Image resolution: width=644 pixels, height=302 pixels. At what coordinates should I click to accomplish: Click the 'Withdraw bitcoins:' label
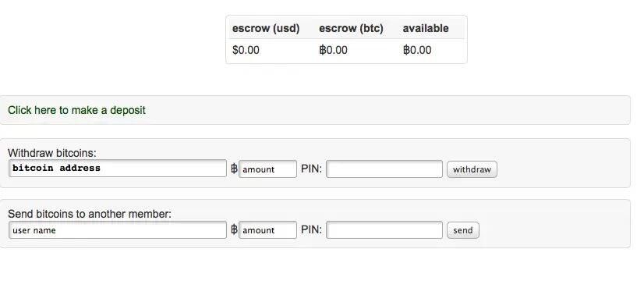click(x=51, y=153)
